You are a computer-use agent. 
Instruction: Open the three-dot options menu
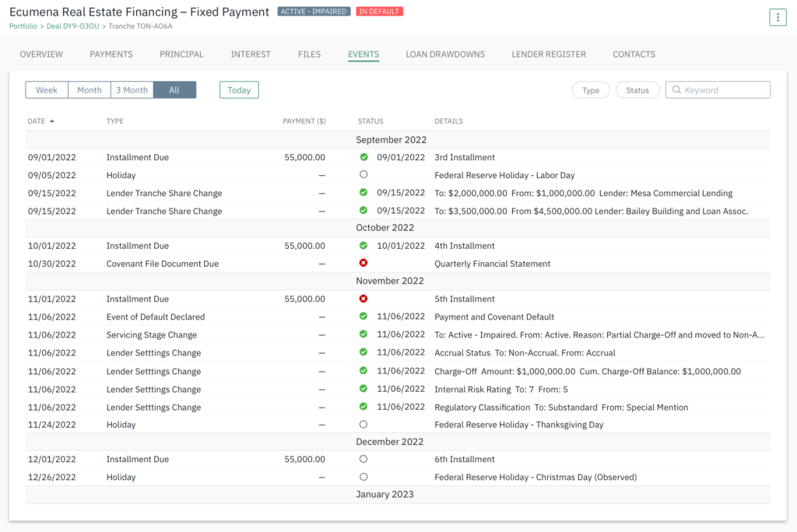pyautogui.click(x=777, y=17)
